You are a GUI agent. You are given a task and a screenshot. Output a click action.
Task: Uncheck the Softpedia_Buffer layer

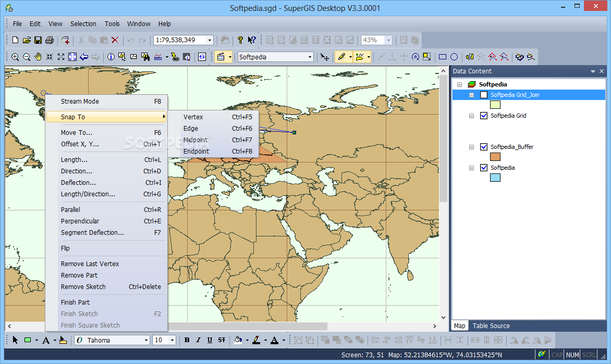[x=484, y=147]
